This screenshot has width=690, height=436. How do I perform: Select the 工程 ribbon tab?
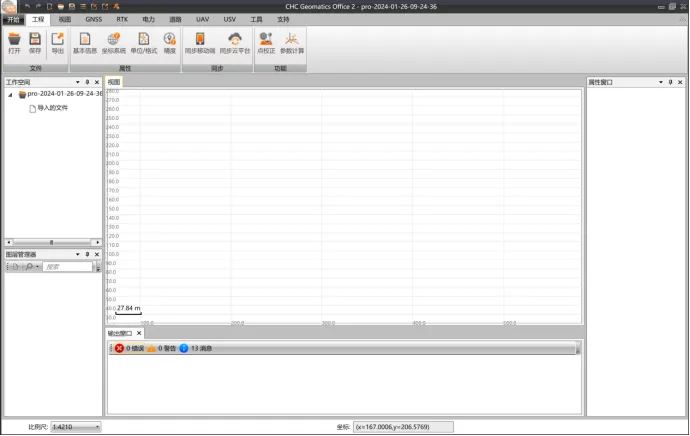38,19
